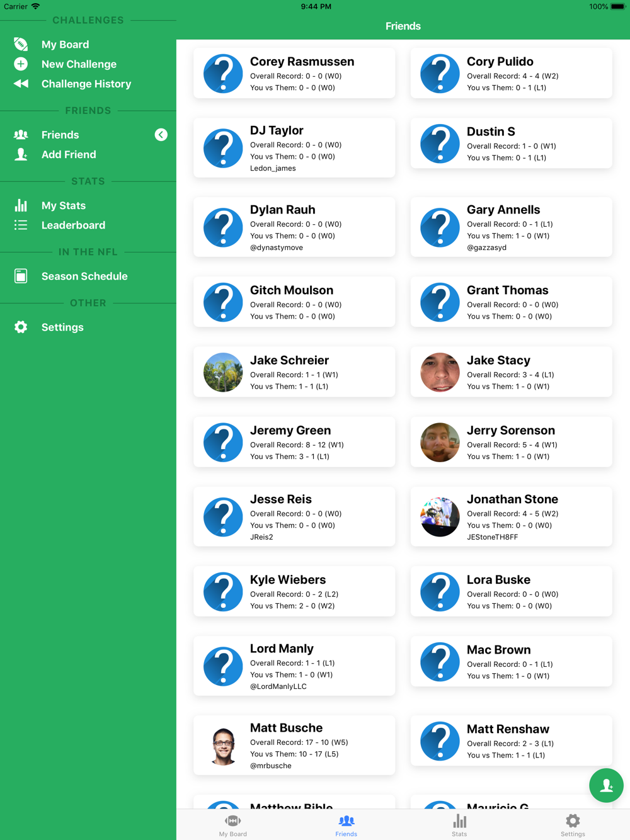Screen dimensions: 630x840
Task: Open Challenge History in sidebar
Action: 86,84
